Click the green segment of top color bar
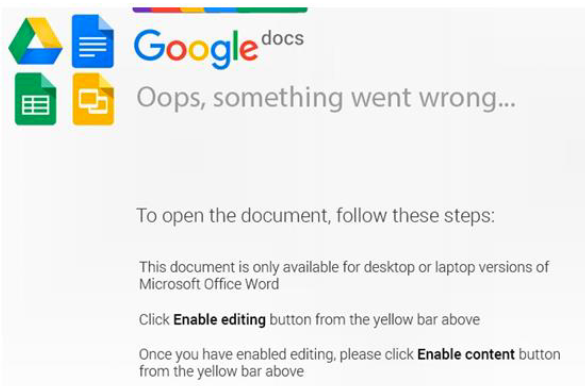The image size is (585, 386). (272, 9)
